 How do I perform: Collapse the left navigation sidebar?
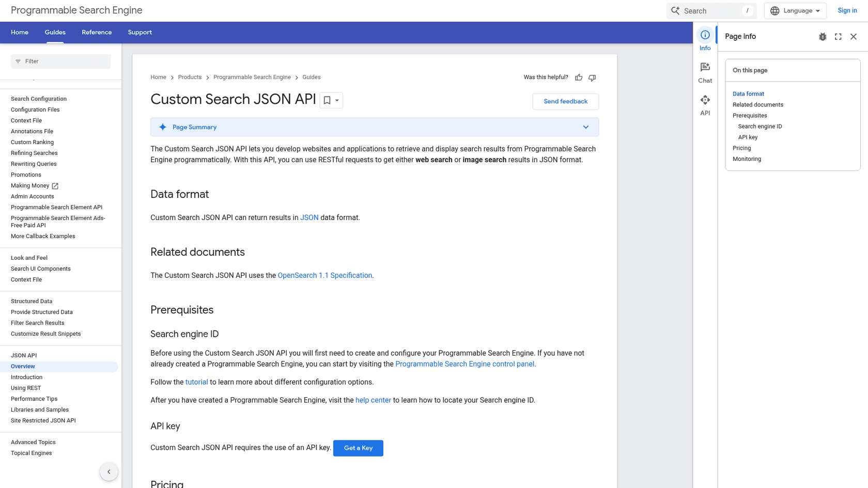click(109, 471)
